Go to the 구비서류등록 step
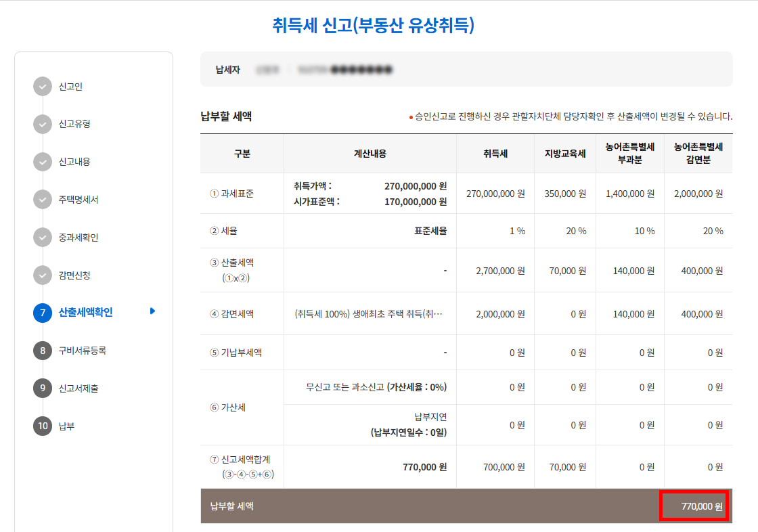The image size is (758, 532). click(x=82, y=351)
